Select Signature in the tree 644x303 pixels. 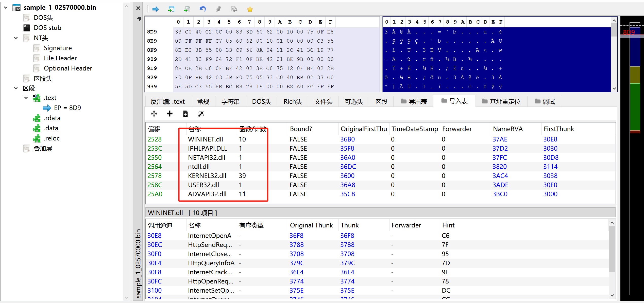(x=58, y=48)
